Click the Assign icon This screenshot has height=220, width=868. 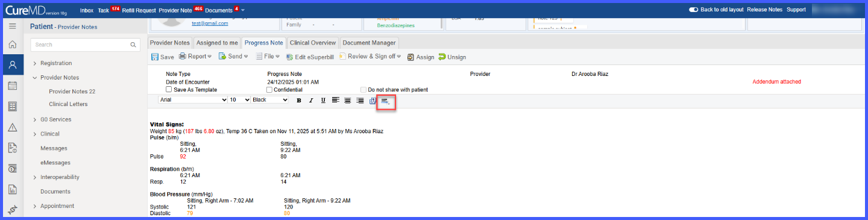point(410,57)
